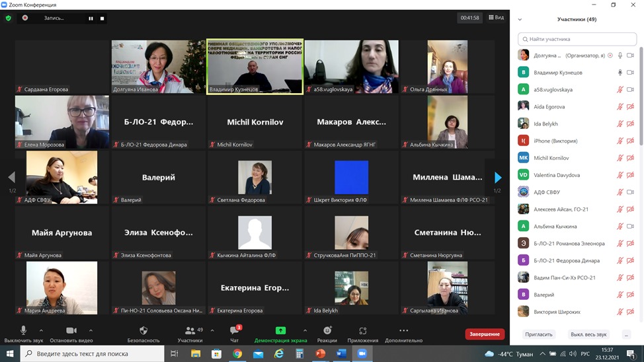Click the participants list scrollbar
This screenshot has height=362, width=644.
[x=641, y=96]
